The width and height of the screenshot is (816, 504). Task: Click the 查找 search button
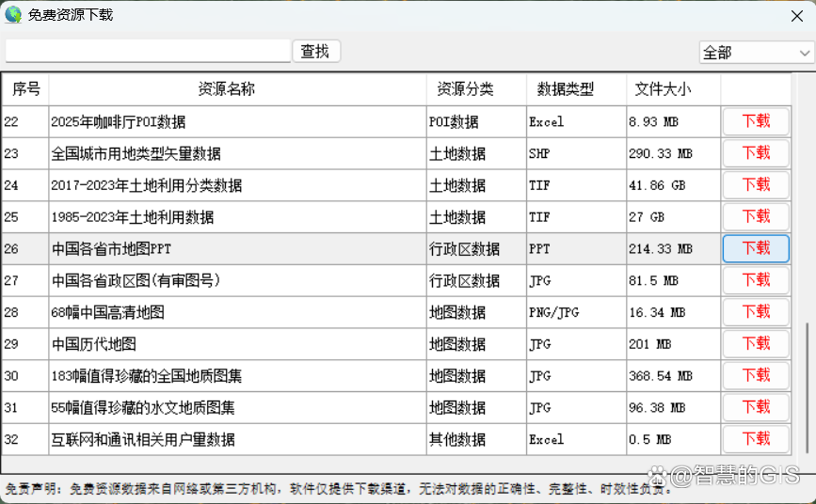(316, 51)
